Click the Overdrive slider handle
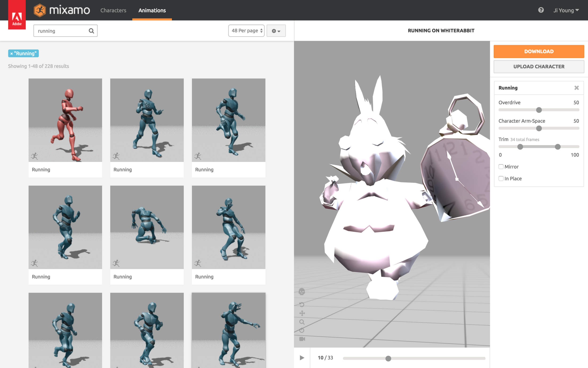The height and width of the screenshot is (368, 588). [539, 110]
